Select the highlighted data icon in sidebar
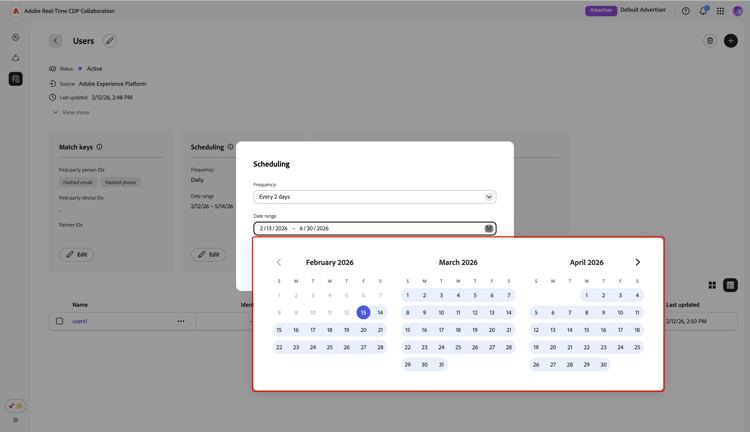This screenshot has height=432, width=750. (x=16, y=79)
